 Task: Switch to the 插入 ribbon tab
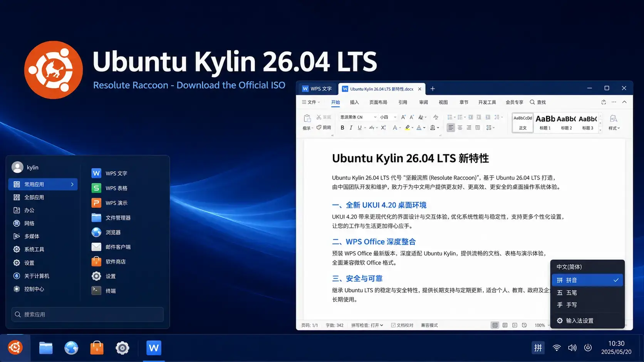click(354, 102)
